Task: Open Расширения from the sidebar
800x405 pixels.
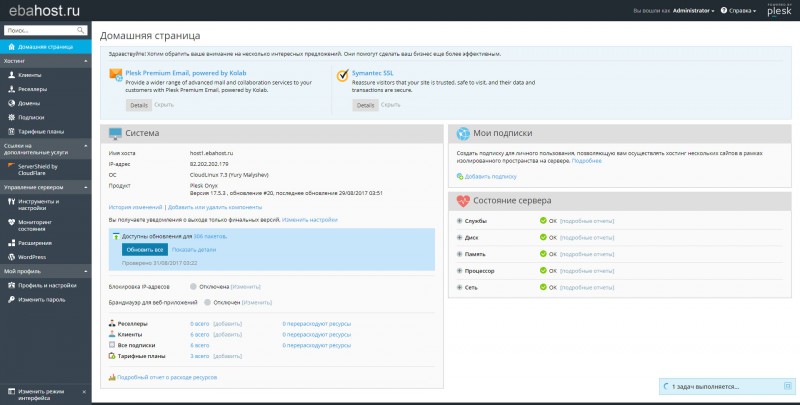Action: point(34,243)
